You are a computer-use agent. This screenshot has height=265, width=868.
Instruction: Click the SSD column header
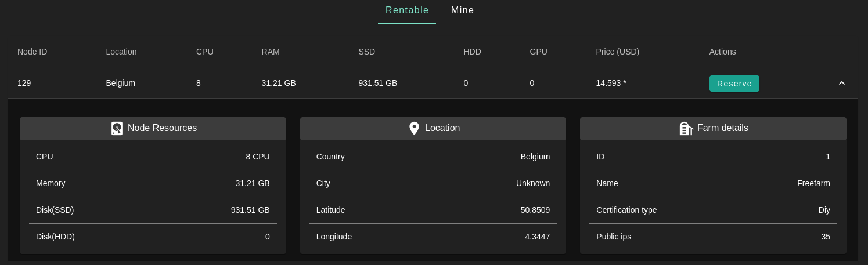(367, 52)
